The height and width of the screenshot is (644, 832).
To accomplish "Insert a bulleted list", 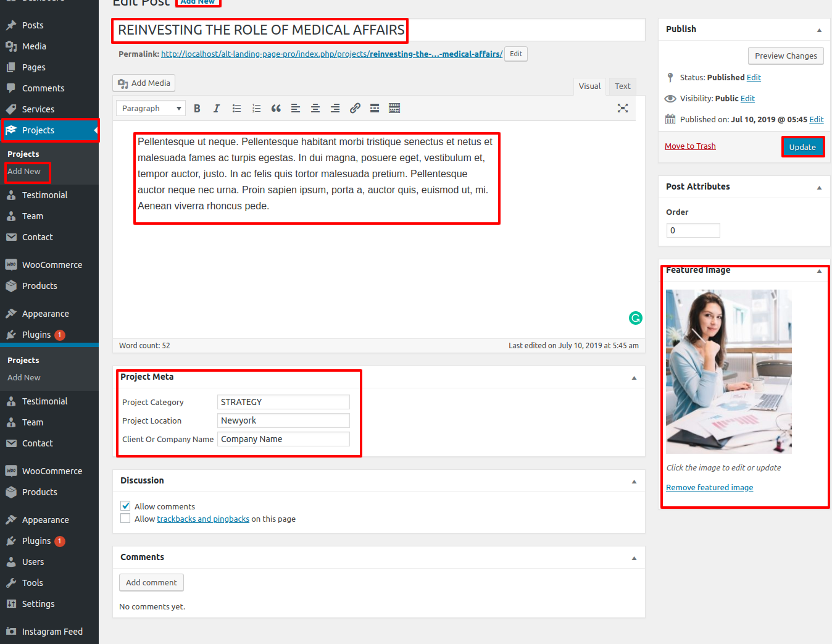I will [x=236, y=109].
